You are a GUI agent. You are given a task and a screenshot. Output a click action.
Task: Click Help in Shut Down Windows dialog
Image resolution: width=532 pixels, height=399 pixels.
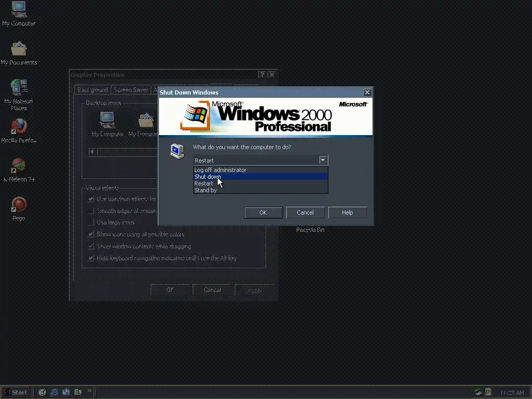347,212
